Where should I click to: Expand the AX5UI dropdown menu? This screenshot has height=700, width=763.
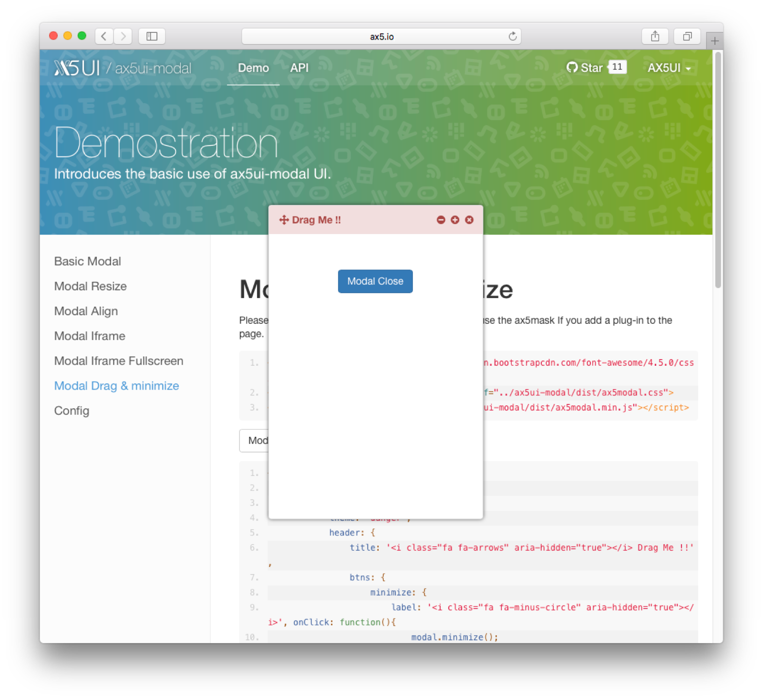click(x=669, y=68)
